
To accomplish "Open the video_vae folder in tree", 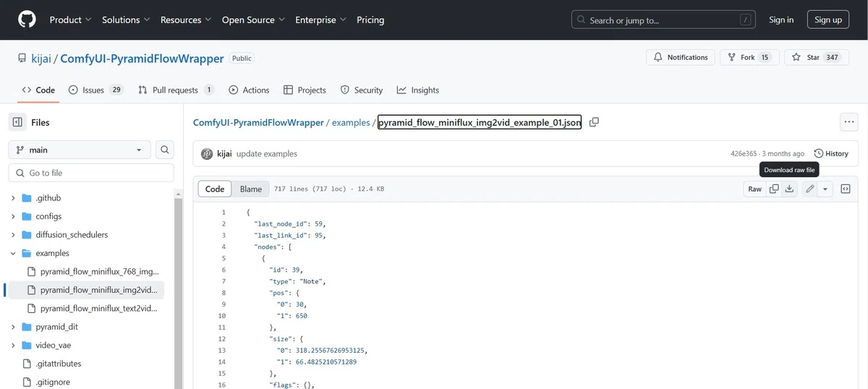I will pyautogui.click(x=53, y=346).
